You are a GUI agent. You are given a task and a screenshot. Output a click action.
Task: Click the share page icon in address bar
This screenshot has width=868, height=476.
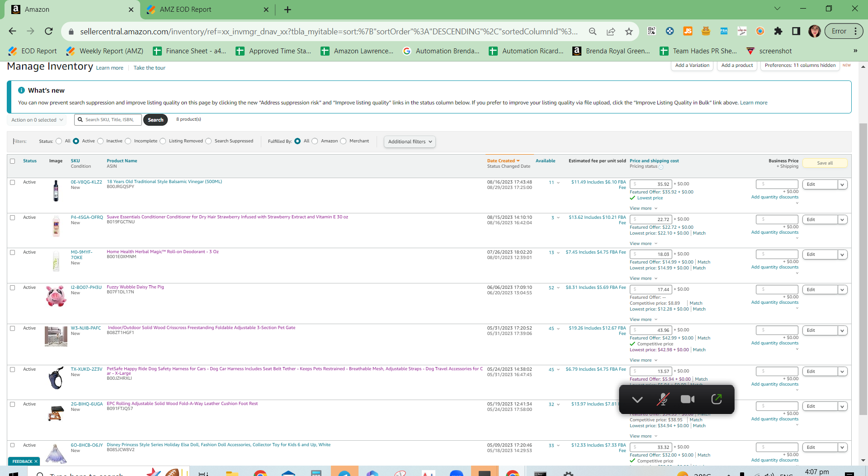point(611,31)
